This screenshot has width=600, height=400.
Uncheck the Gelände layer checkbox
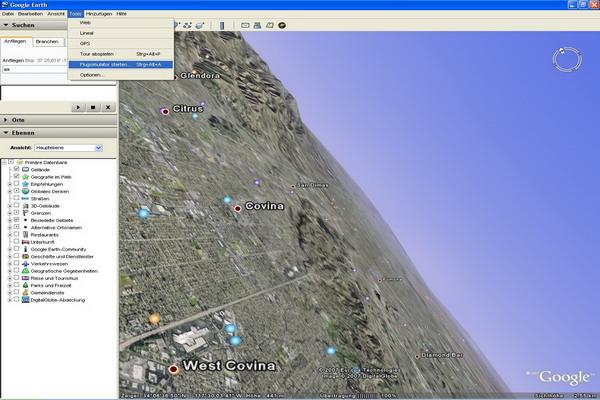pyautogui.click(x=16, y=169)
